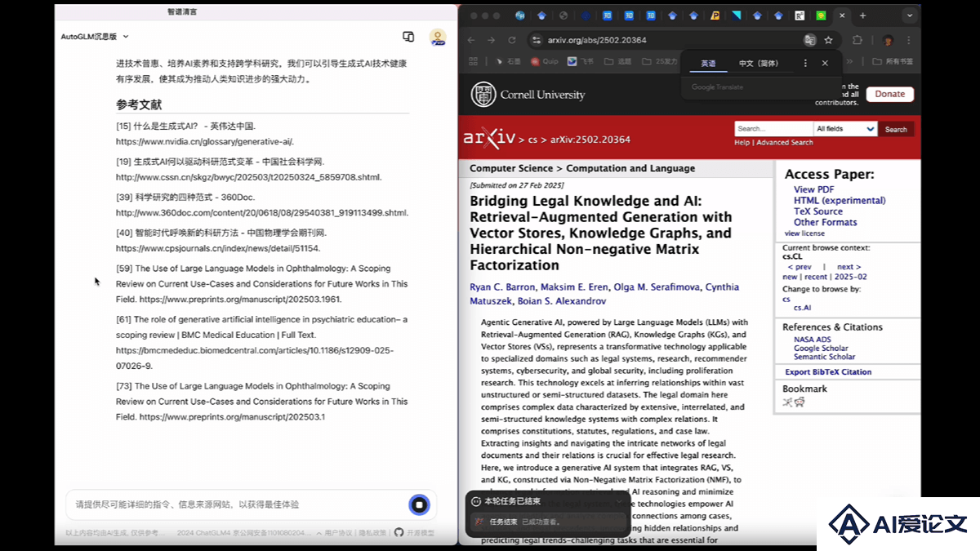This screenshot has width=980, height=551.
Task: Open the 隐私政策 link in the footer
Action: click(x=373, y=533)
